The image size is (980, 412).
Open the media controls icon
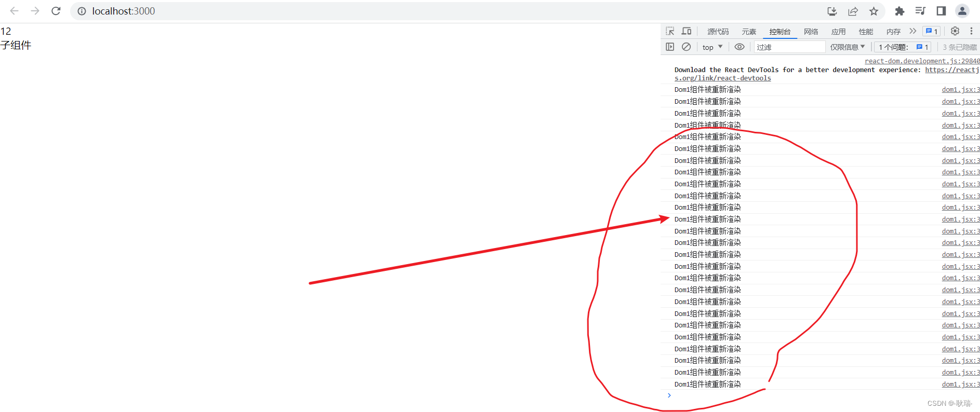(x=920, y=11)
